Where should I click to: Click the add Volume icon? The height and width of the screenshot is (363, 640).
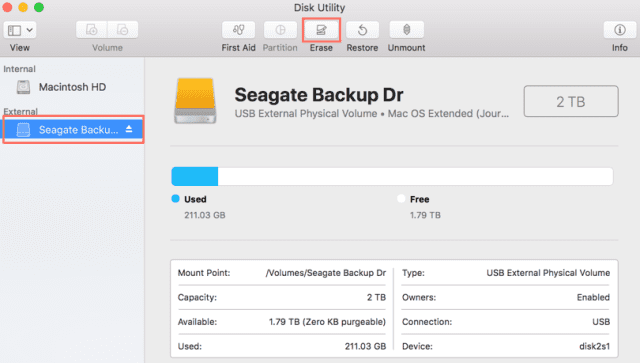(92, 30)
